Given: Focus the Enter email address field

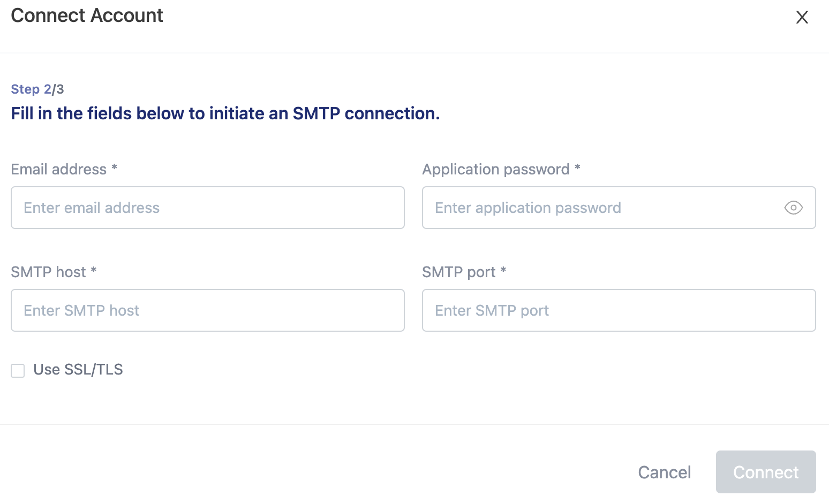Looking at the screenshot, I should click(x=207, y=208).
